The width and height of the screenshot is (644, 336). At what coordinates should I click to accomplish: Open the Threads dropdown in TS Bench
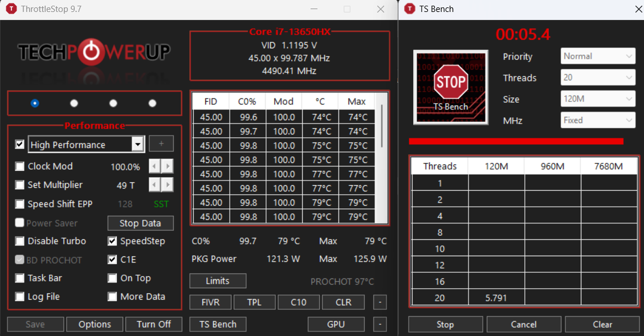598,77
